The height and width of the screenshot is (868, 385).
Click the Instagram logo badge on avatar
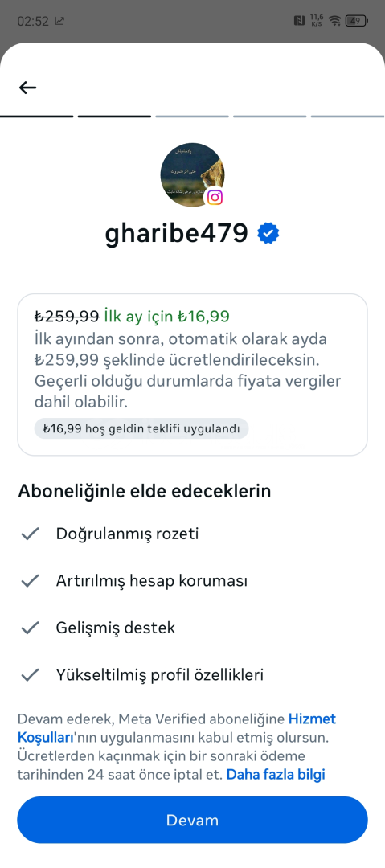(215, 198)
